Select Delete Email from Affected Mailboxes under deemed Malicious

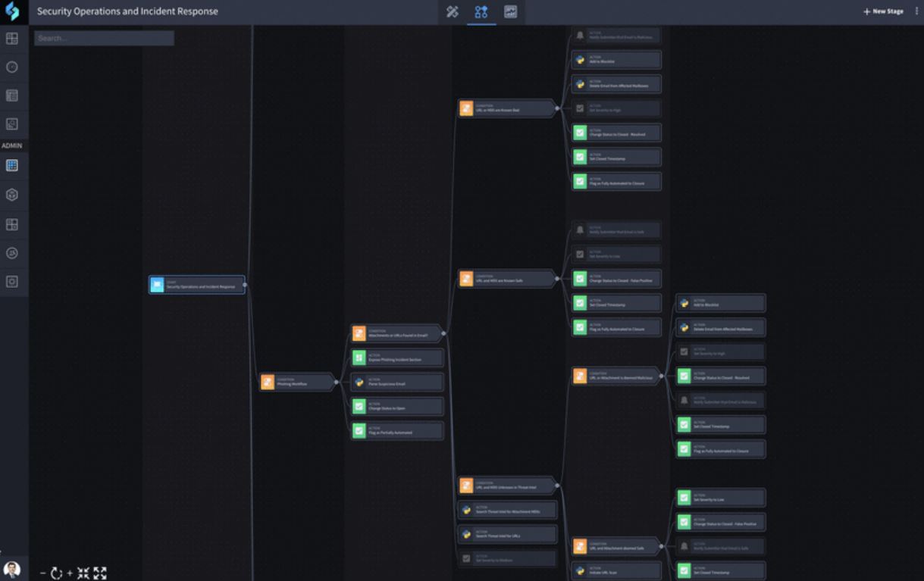pyautogui.click(x=721, y=327)
